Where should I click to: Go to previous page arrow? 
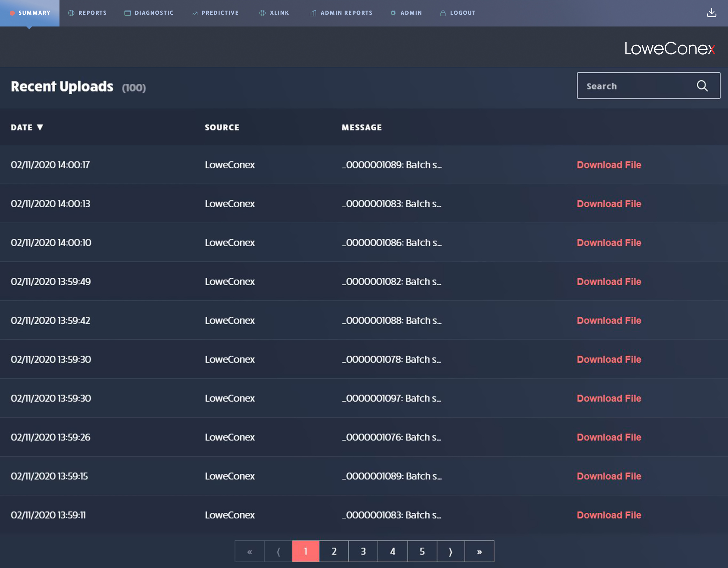pyautogui.click(x=278, y=551)
